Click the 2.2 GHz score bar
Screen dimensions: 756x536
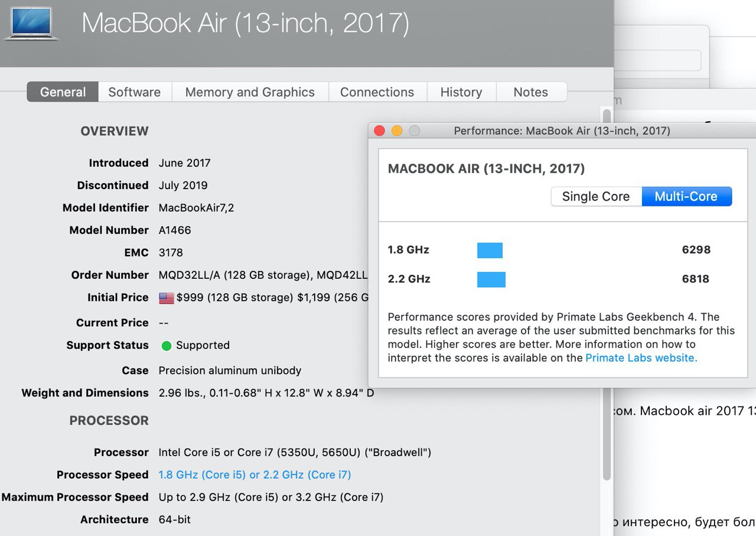pos(491,279)
